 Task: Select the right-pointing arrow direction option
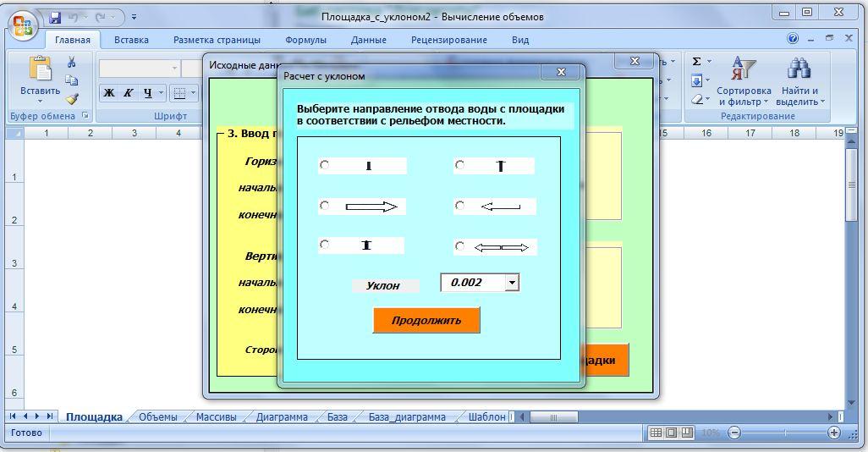324,206
